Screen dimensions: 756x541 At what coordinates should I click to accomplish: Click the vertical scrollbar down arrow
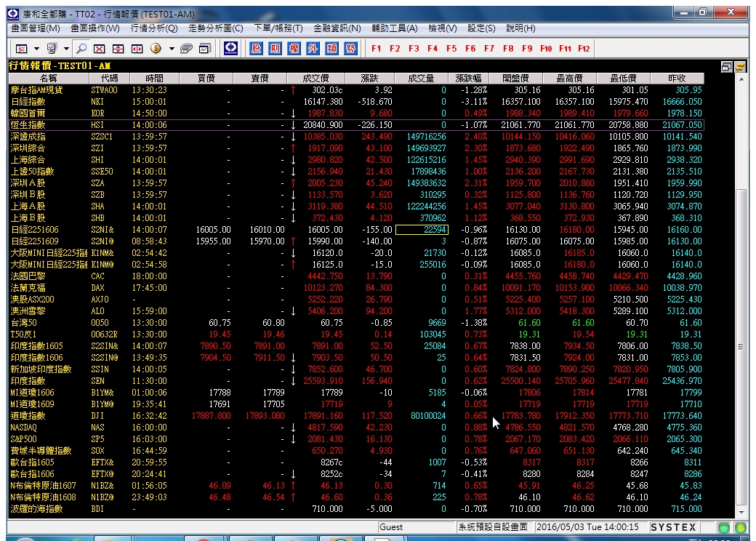(741, 512)
